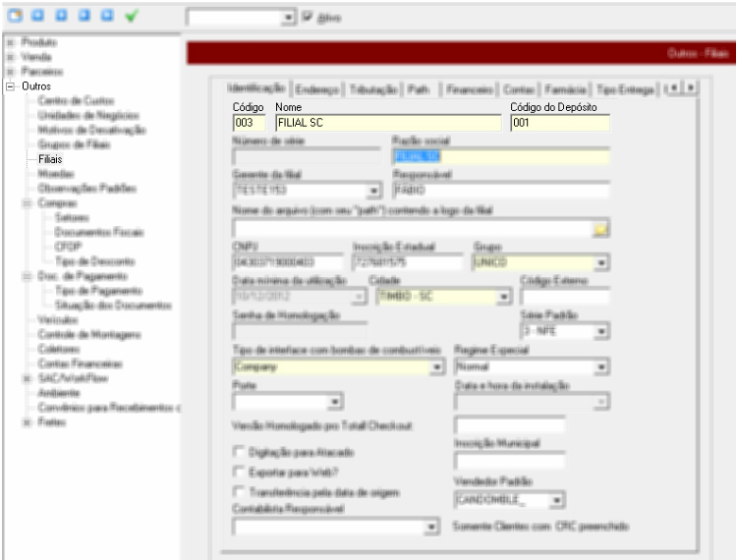This screenshot has height=560, width=737.
Task: Select Veículos in the tree
Action: (57, 320)
